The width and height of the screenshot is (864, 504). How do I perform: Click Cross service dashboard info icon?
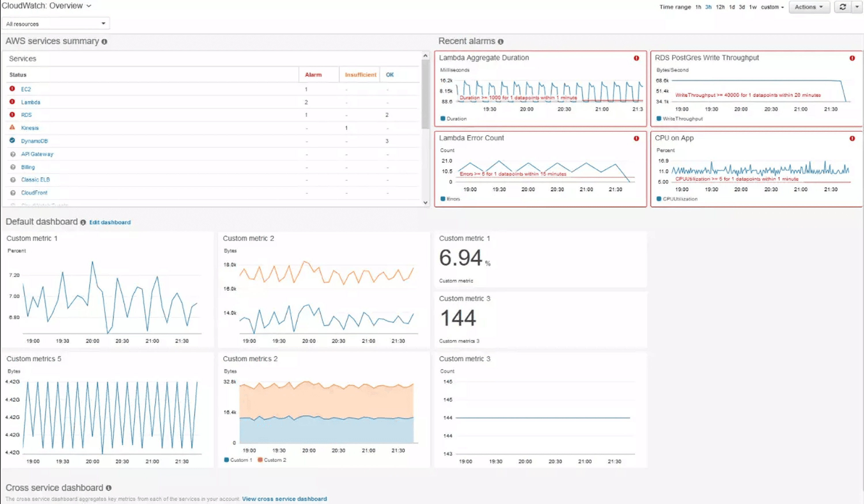tap(108, 488)
